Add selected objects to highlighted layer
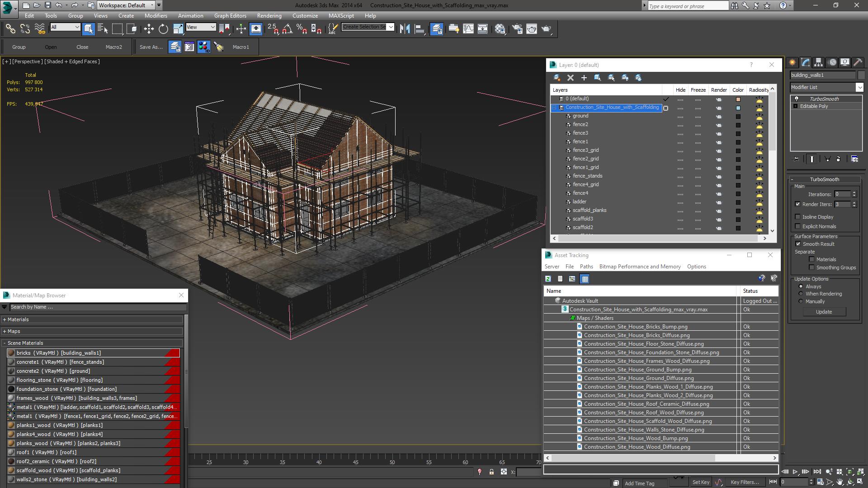 pos(584,78)
